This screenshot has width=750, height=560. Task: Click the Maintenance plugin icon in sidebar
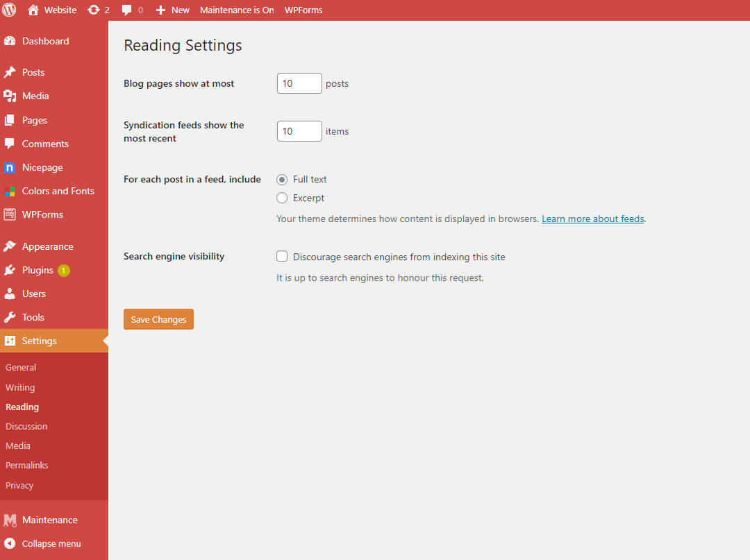coord(10,520)
